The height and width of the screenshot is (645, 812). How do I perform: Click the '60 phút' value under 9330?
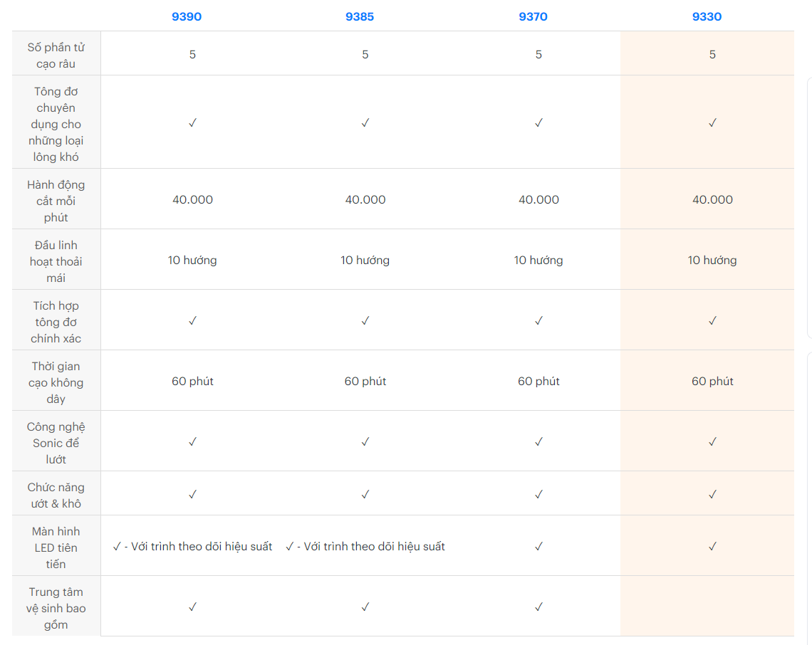[x=712, y=381]
